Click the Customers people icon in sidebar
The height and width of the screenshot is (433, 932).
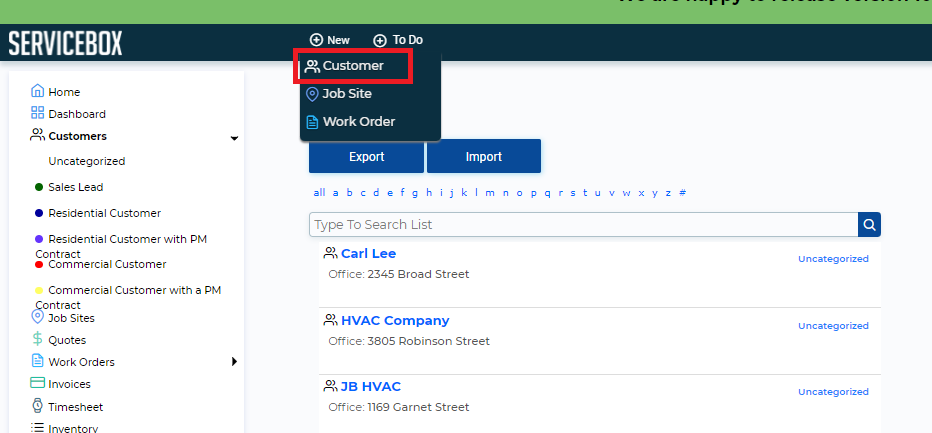point(37,135)
